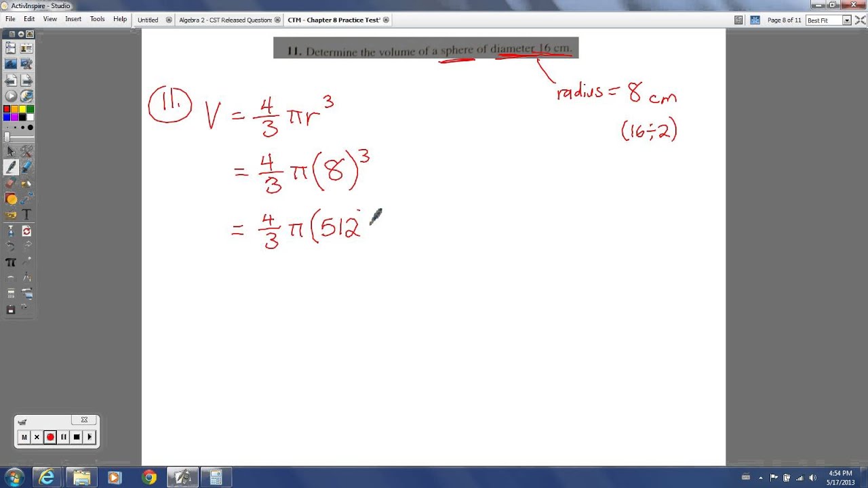Close the CTM Chapter 8 Practice Test tab
Viewport: 868px width, 488px height.
(x=387, y=20)
